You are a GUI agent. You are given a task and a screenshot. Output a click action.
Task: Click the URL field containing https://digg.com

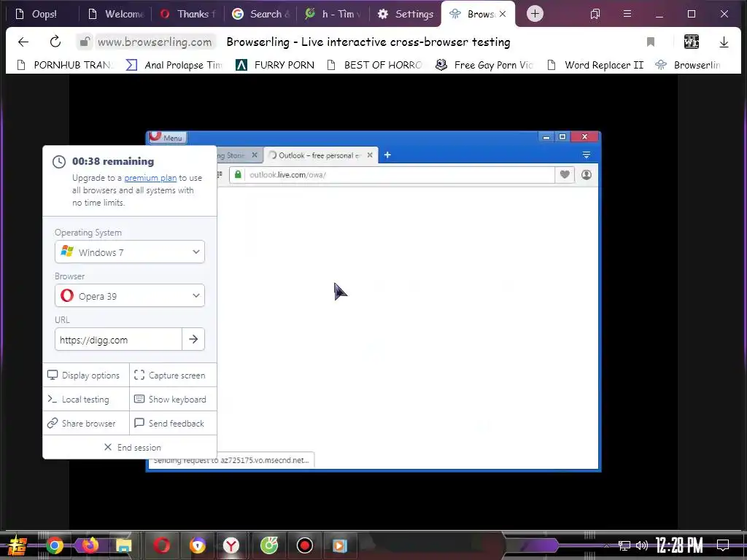[x=118, y=340]
